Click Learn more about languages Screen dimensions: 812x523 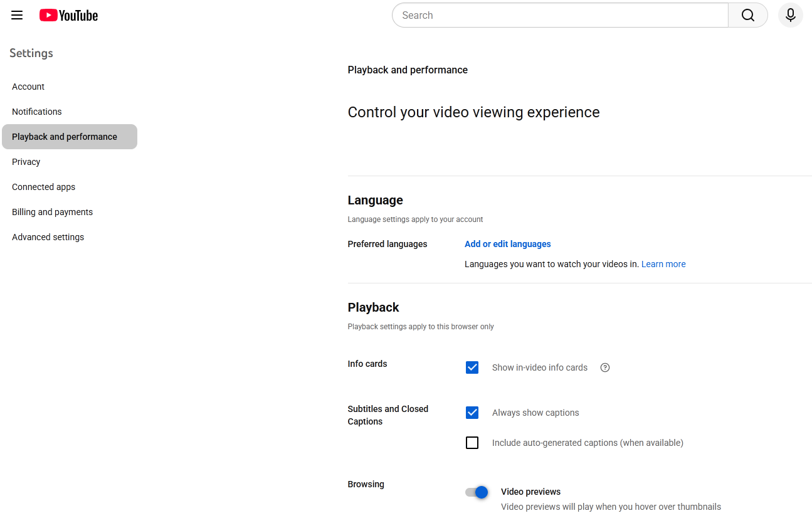click(663, 264)
